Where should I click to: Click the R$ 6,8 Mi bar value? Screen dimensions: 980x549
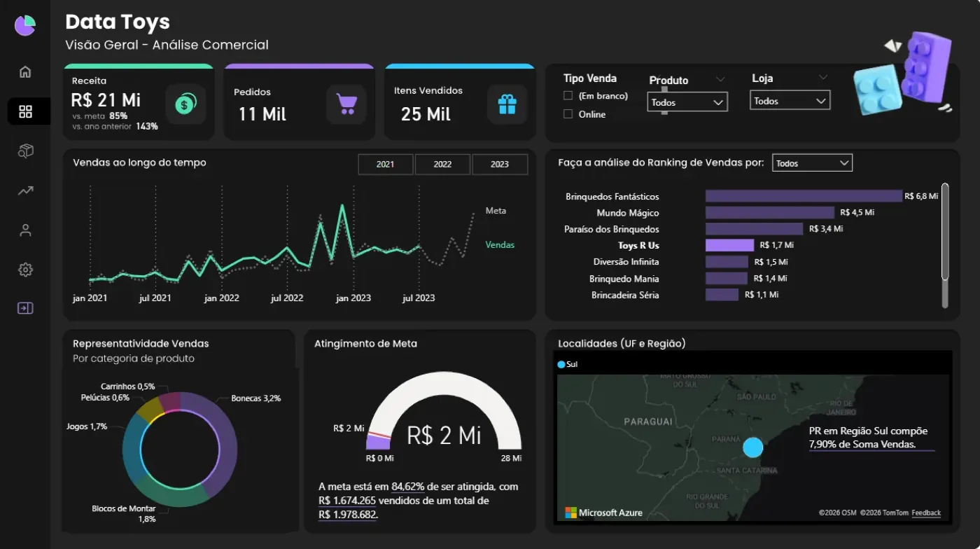pyautogui.click(x=921, y=196)
